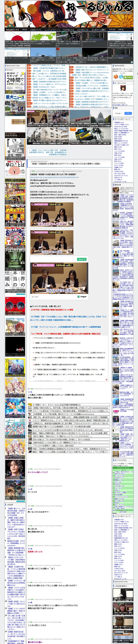Screen dimensions: 138x644
Task: Click the >>8 anchor in comment 13
Action: [30, 602]
